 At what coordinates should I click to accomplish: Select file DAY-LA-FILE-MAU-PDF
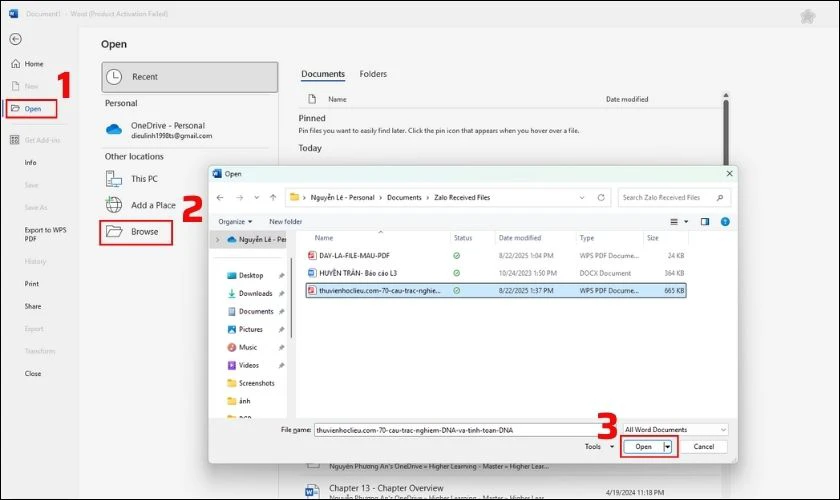coord(496,256)
